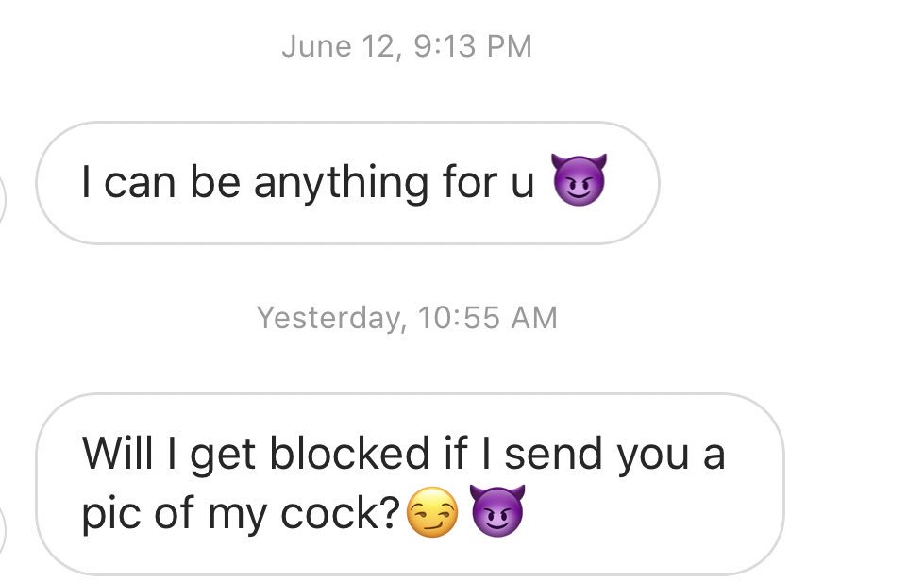The width and height of the screenshot is (924, 581).
Task: Tap the word "Will" starting the second message
Action: pos(120,454)
